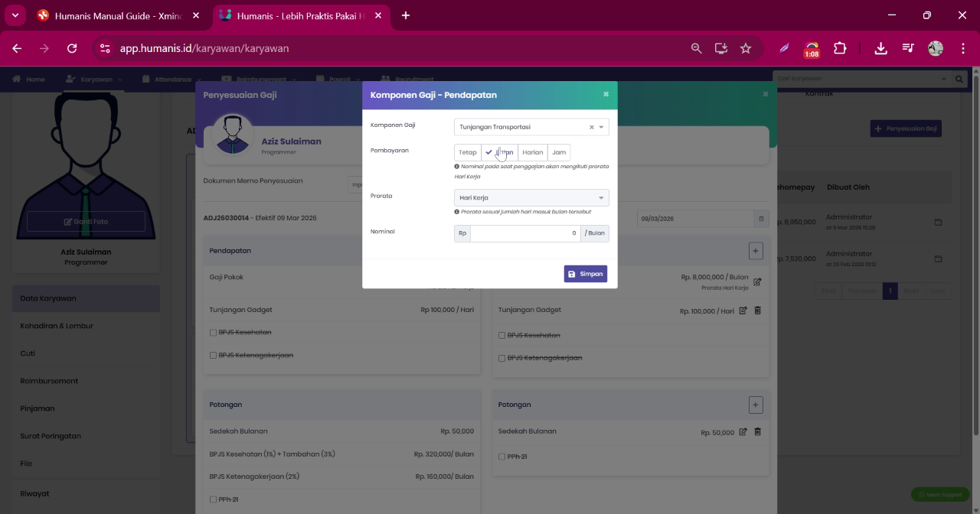Toggle BPJS Kesehatan checkbox in right column
This screenshot has height=514, width=980.
pos(501,336)
